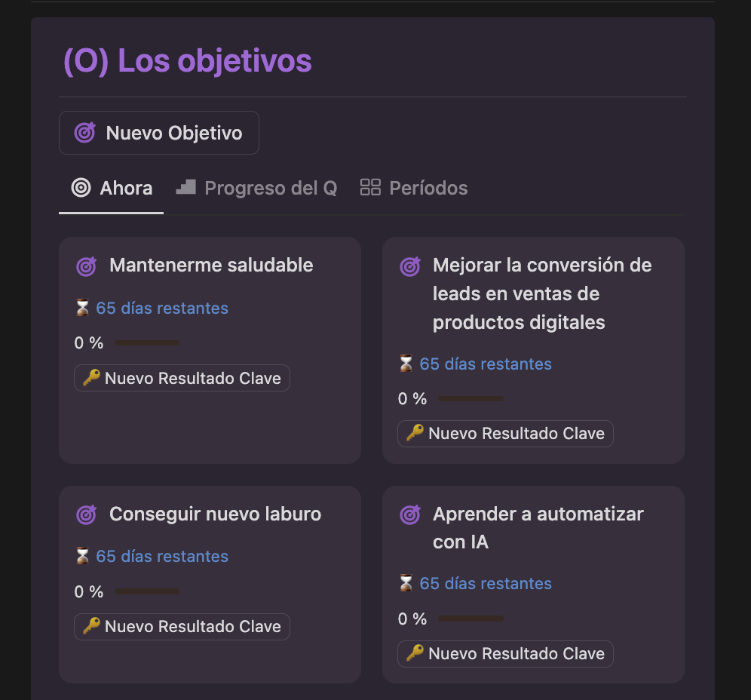Click the objetivo icon beside Mejorar la conversión

[x=409, y=266]
